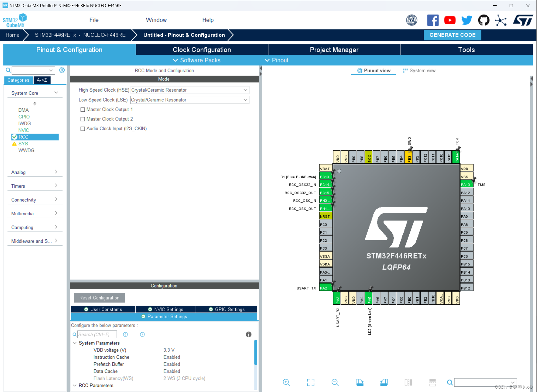
Task: Open the NVIC Settings tab
Action: click(166, 309)
